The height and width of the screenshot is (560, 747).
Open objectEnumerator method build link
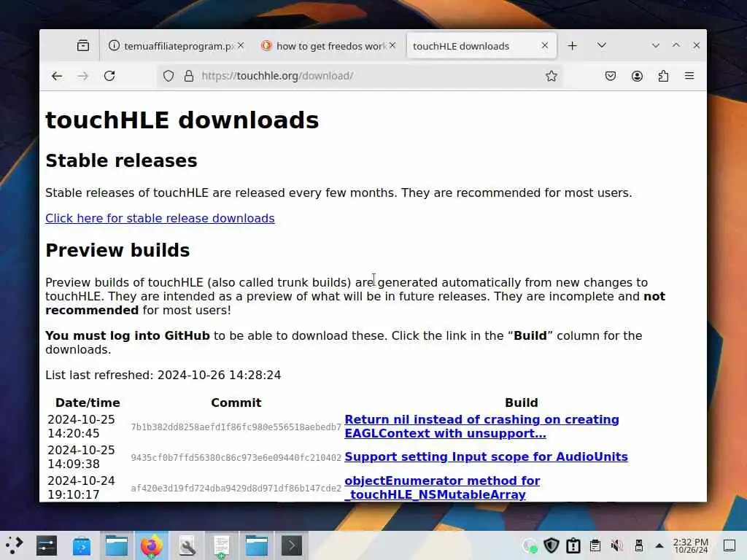[442, 488]
